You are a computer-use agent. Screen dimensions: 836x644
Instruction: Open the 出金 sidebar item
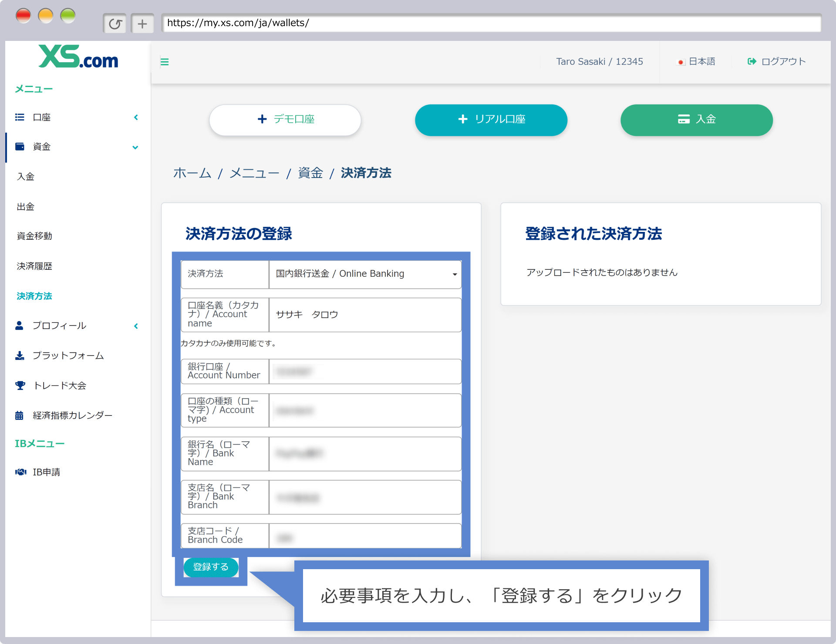pyautogui.click(x=26, y=207)
